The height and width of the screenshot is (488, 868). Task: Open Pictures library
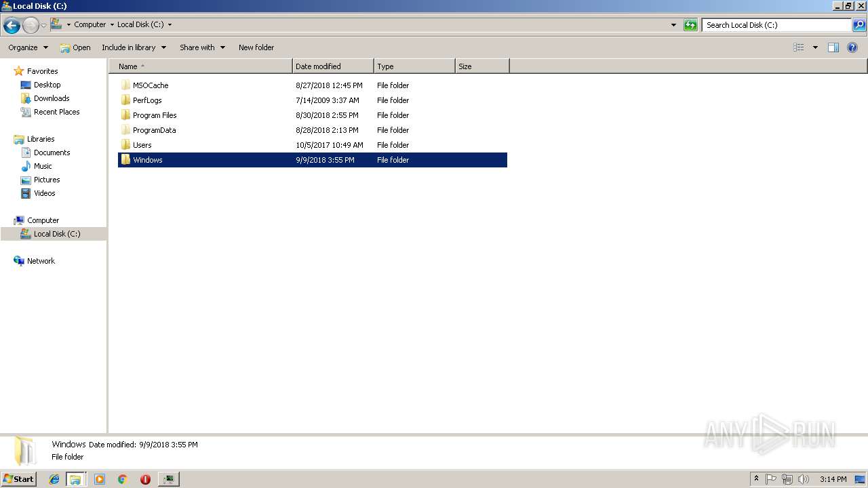point(47,180)
